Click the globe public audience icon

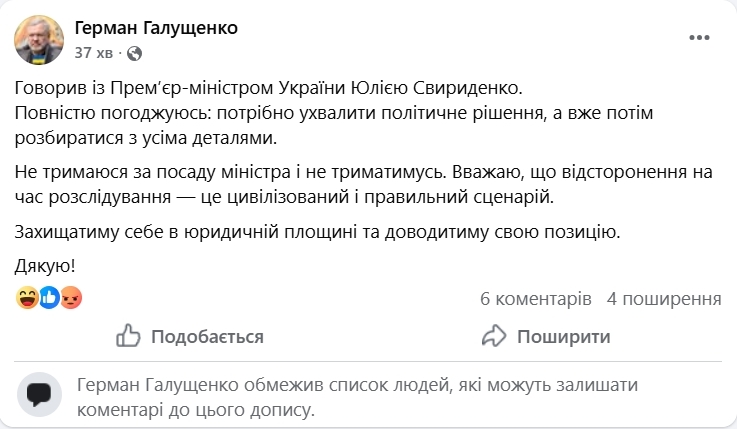tap(136, 52)
